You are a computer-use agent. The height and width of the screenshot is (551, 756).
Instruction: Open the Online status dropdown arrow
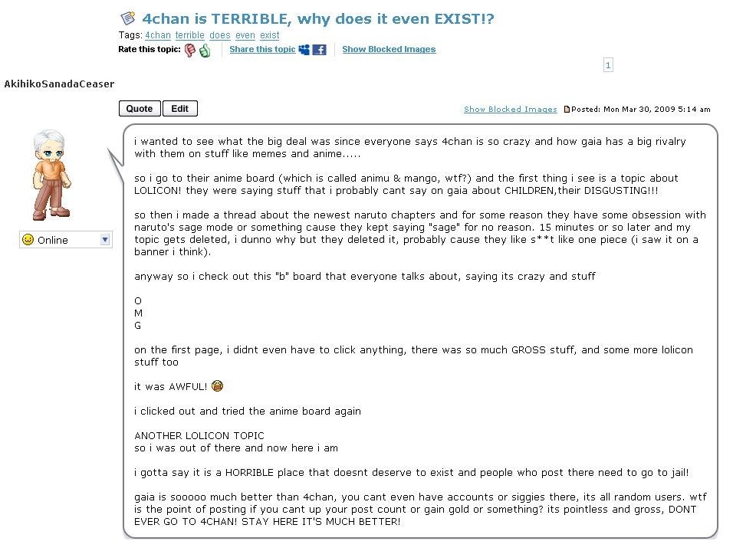104,240
